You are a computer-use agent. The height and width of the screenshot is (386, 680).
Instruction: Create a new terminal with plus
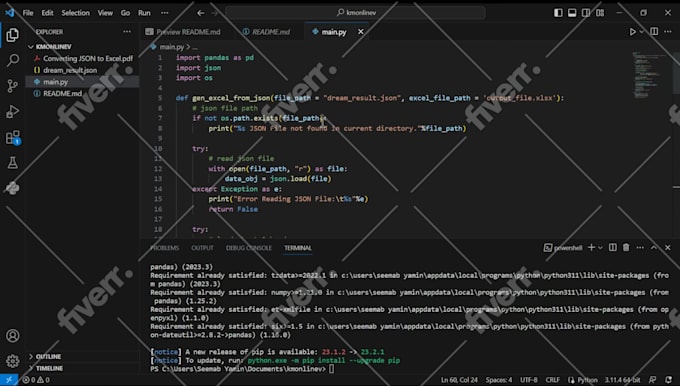pyautogui.click(x=591, y=247)
